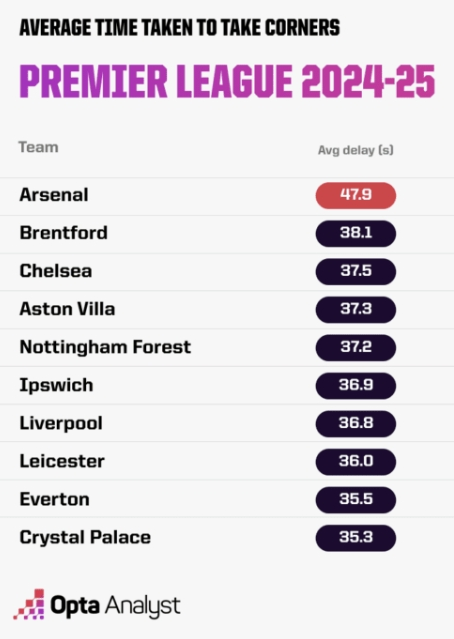The height and width of the screenshot is (639, 454).
Task: Click the Average Time Taken title
Action: [x=180, y=28]
